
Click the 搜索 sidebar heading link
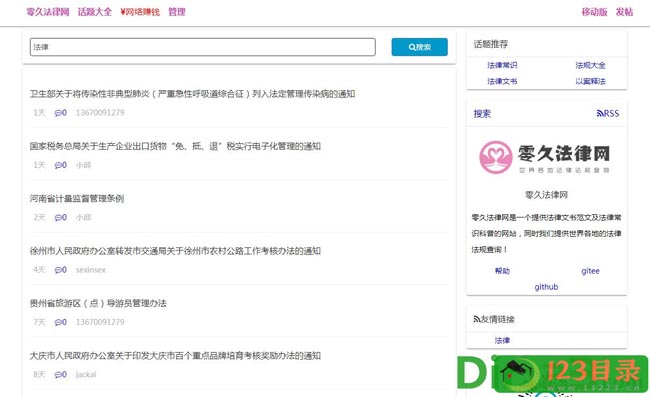[482, 114]
